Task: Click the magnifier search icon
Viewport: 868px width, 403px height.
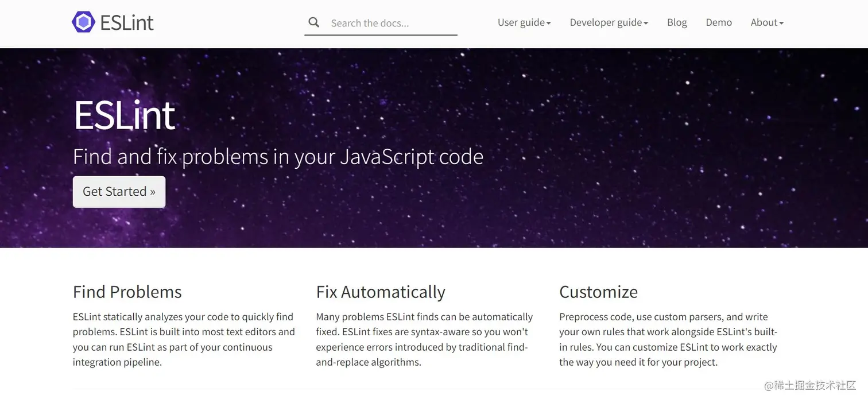Action: pyautogui.click(x=313, y=22)
